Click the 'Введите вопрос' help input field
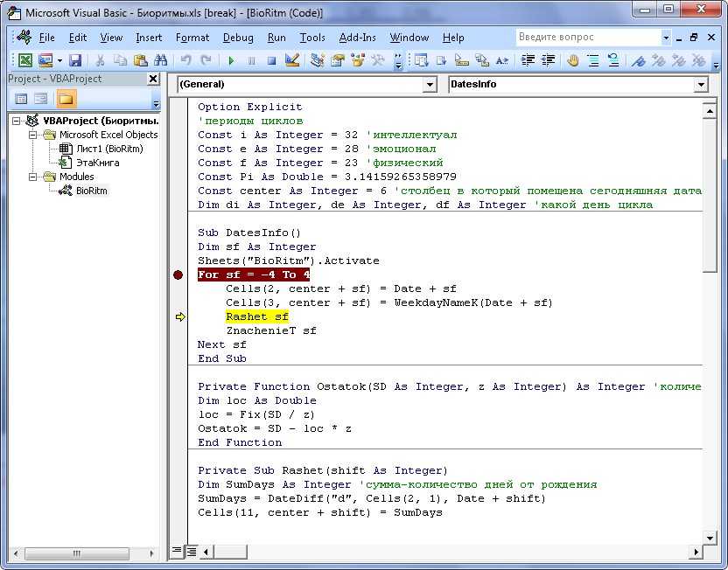 [x=588, y=37]
